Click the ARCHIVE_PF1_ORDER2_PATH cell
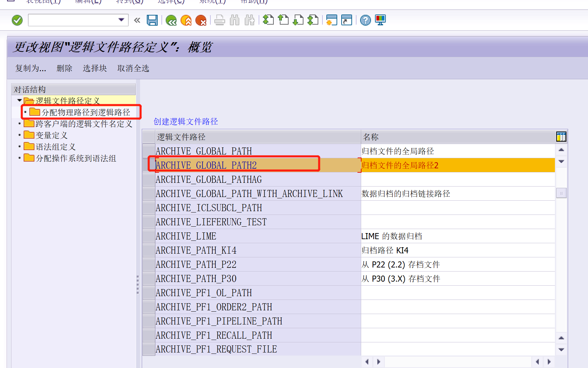The width and height of the screenshot is (588, 368). [x=258, y=307]
